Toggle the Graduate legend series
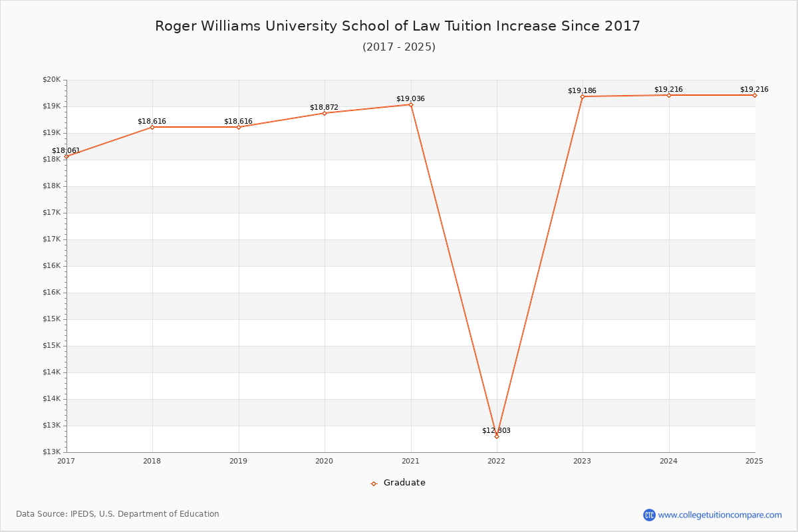This screenshot has height=532, width=798. click(398, 483)
